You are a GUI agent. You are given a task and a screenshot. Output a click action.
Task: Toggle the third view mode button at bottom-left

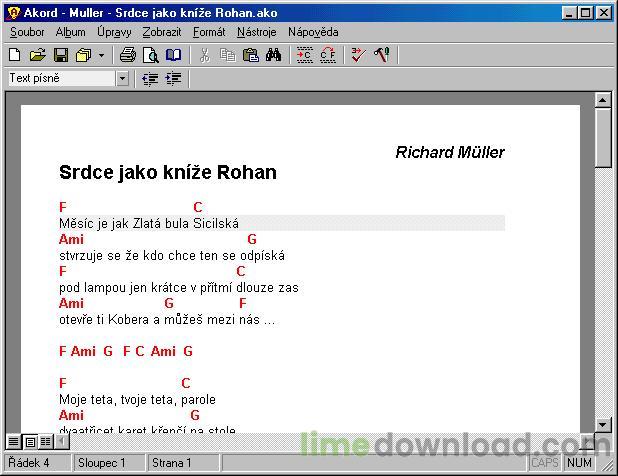[46, 441]
